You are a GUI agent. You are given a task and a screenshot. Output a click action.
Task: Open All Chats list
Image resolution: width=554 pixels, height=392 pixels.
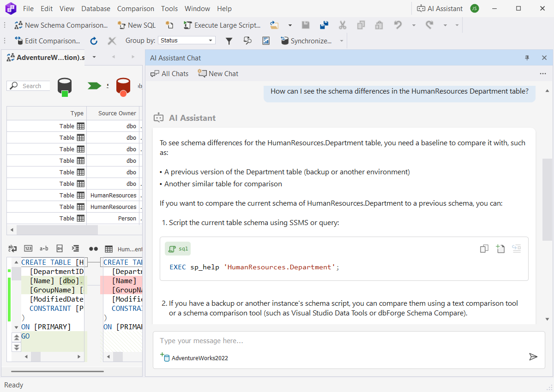pyautogui.click(x=169, y=73)
